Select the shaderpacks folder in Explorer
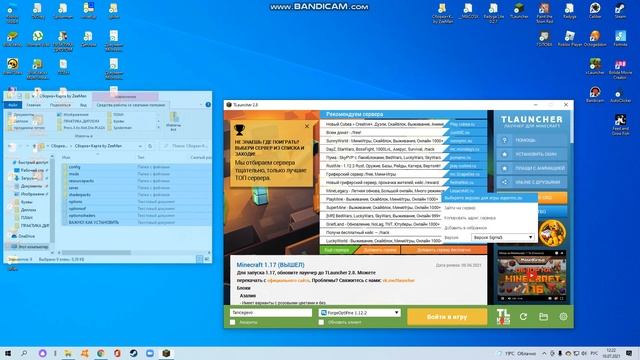 pos(136,195)
